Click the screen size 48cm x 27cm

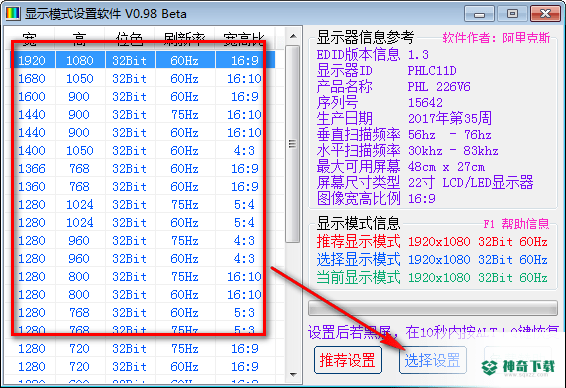pyautogui.click(x=446, y=167)
